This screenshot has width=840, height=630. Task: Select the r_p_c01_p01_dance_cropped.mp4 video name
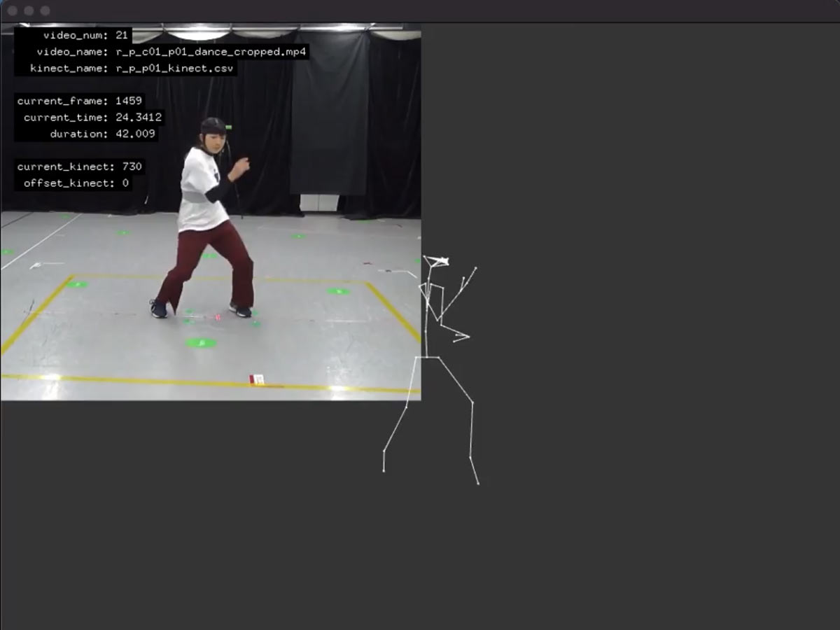[x=211, y=52]
